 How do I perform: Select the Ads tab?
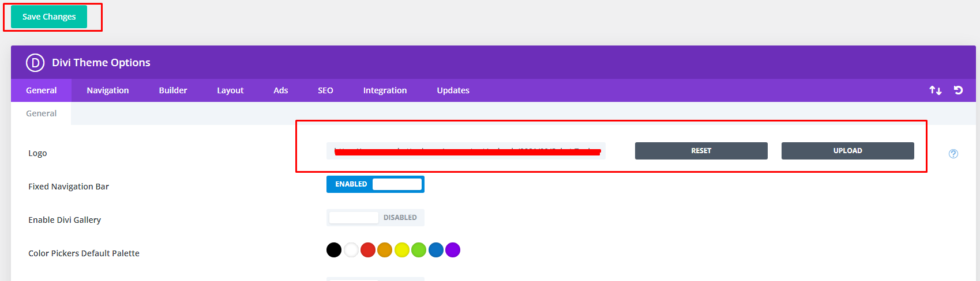point(281,90)
